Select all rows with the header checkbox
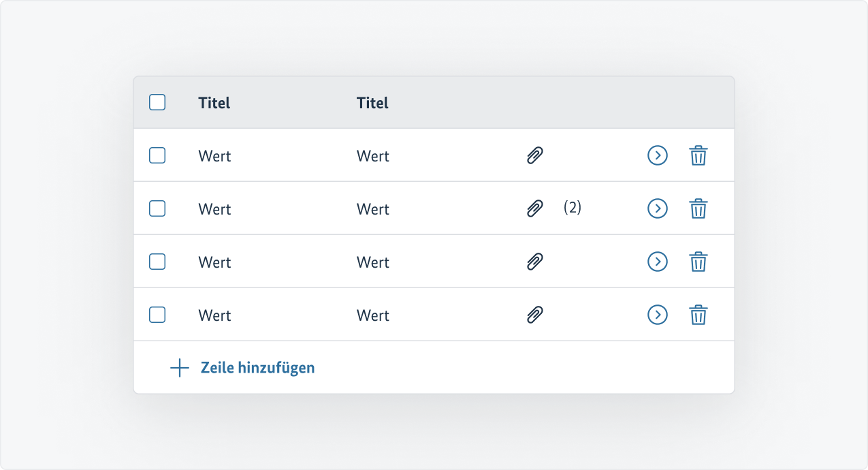 [x=157, y=101]
